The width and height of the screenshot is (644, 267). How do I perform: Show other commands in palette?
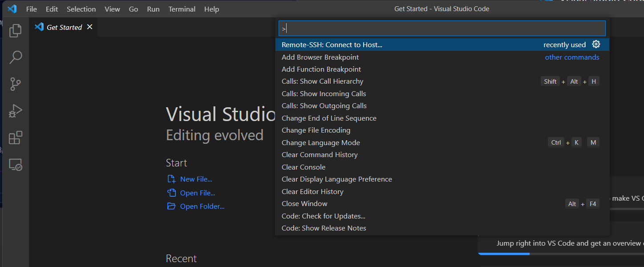(572, 57)
